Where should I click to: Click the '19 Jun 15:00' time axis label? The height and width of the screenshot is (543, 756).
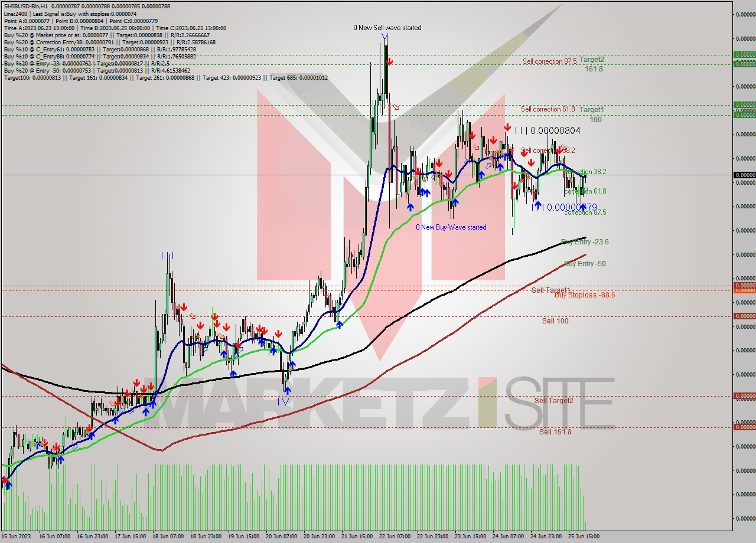243,537
